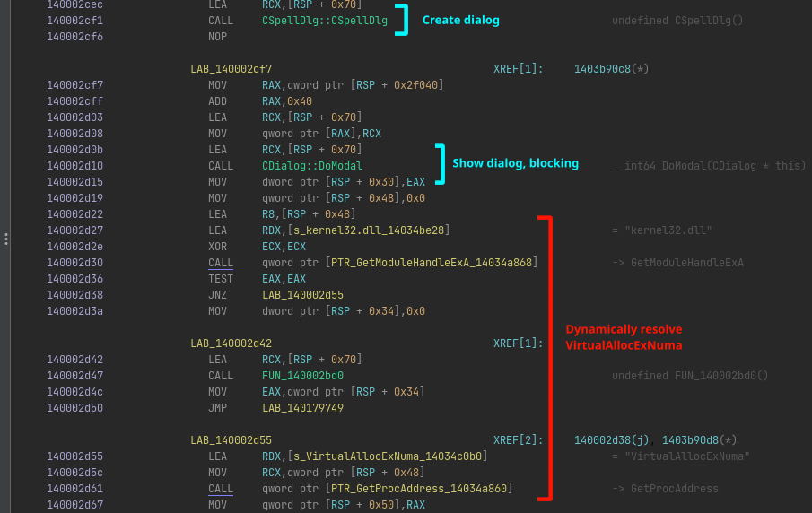
Task: Follow XREF address 140002d38(j)
Action: point(612,440)
